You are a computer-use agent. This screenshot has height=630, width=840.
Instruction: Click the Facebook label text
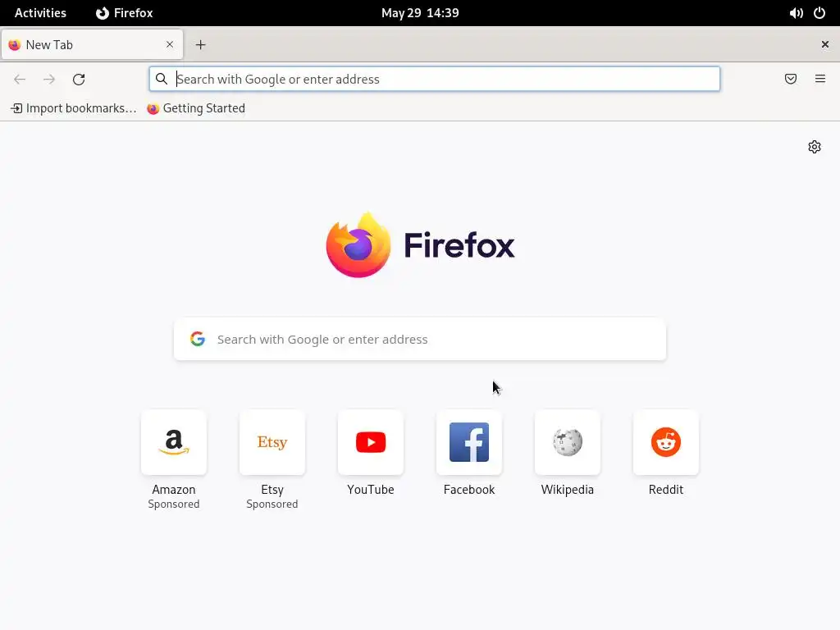[469, 490]
